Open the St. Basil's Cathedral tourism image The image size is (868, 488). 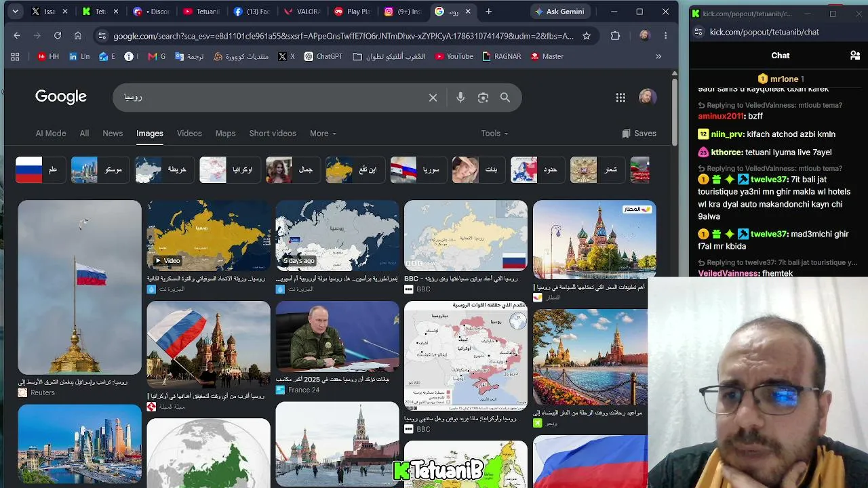point(595,239)
